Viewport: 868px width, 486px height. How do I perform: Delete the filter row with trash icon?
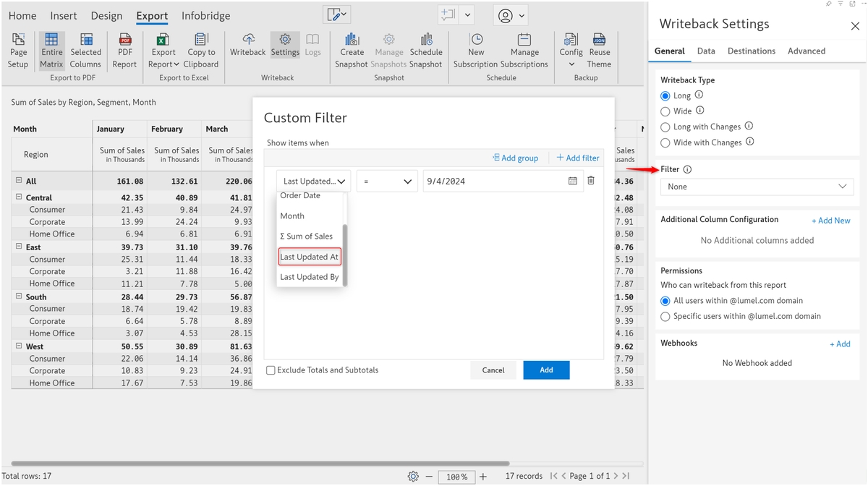click(x=591, y=181)
